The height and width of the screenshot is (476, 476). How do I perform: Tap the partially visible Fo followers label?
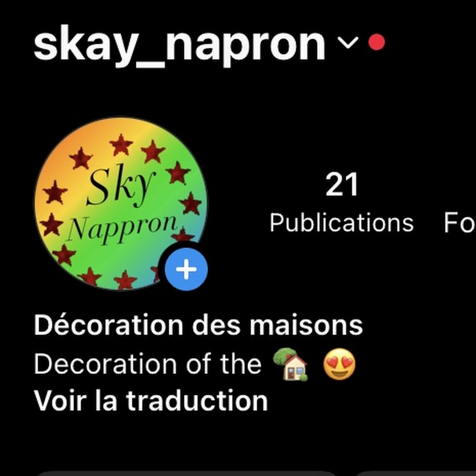click(459, 223)
